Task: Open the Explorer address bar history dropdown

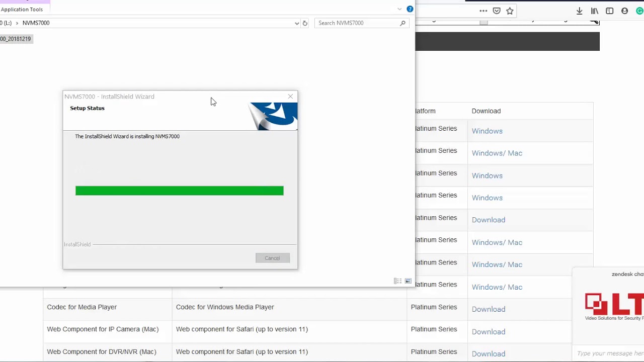Action: 297,23
